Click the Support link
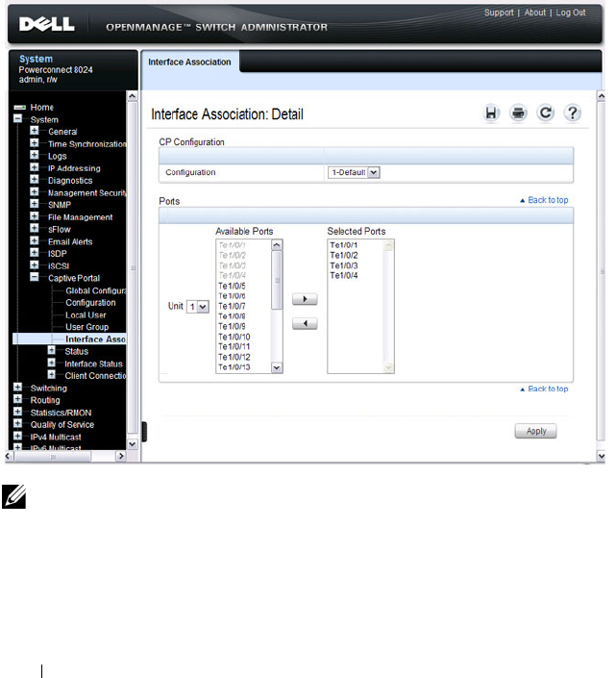 click(x=499, y=13)
